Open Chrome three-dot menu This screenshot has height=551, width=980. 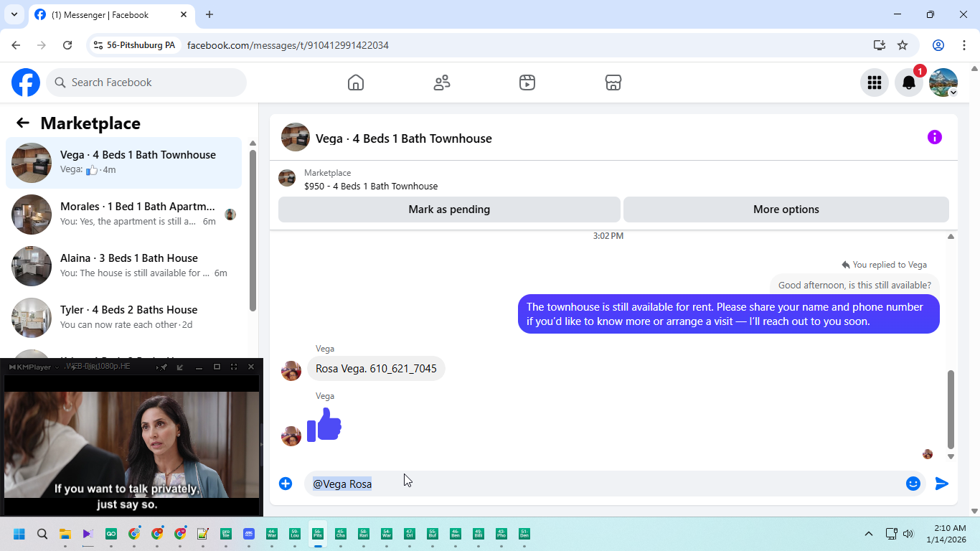963,45
